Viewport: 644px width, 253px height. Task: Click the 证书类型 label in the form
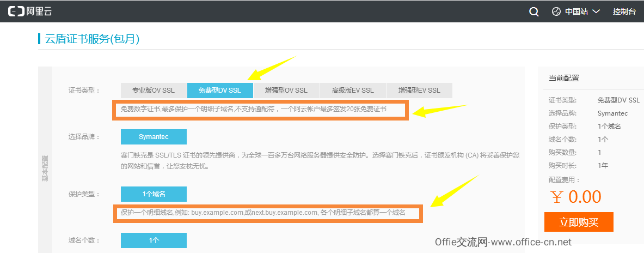tap(84, 91)
